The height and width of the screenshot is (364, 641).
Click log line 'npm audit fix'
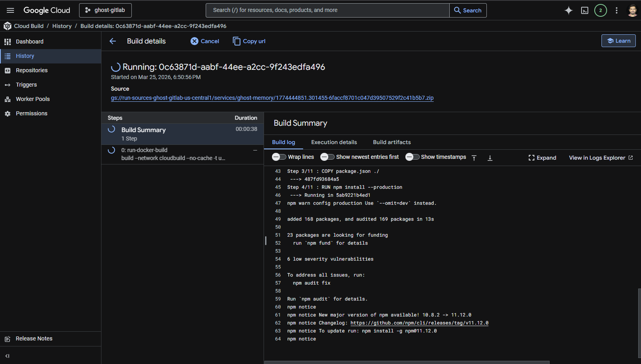pyautogui.click(x=312, y=283)
